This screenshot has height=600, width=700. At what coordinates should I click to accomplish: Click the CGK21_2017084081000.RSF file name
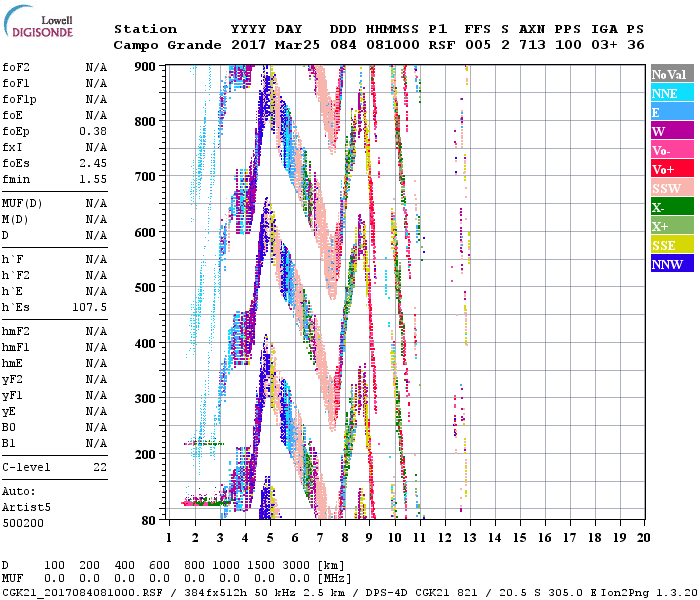point(82,593)
